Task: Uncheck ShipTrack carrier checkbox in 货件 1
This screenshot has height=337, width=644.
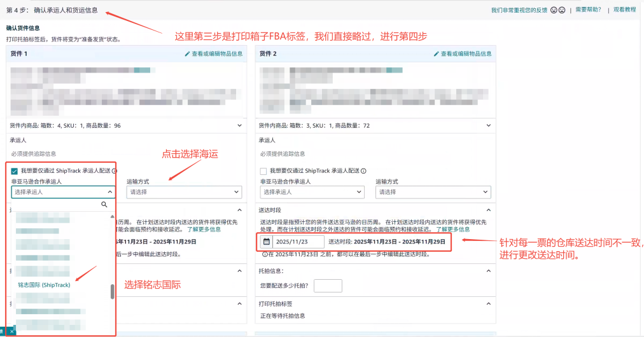Action: [15, 171]
